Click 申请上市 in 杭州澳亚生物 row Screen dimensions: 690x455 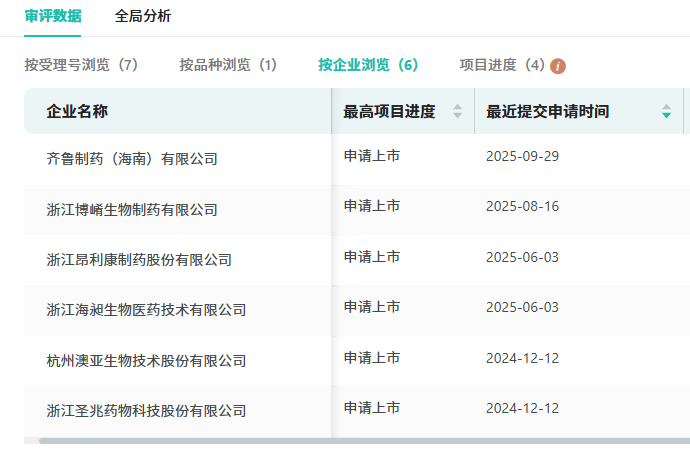tap(372, 358)
